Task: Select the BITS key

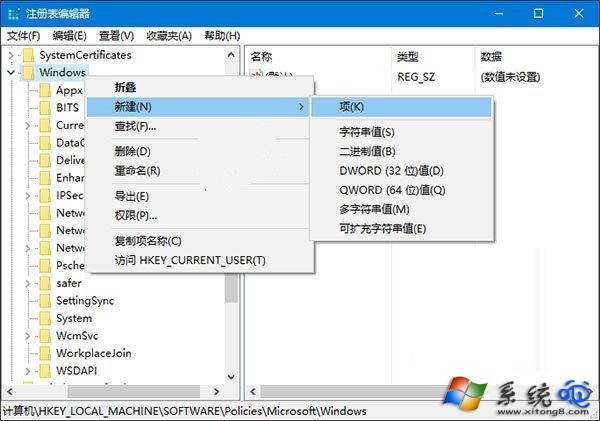Action: point(67,108)
